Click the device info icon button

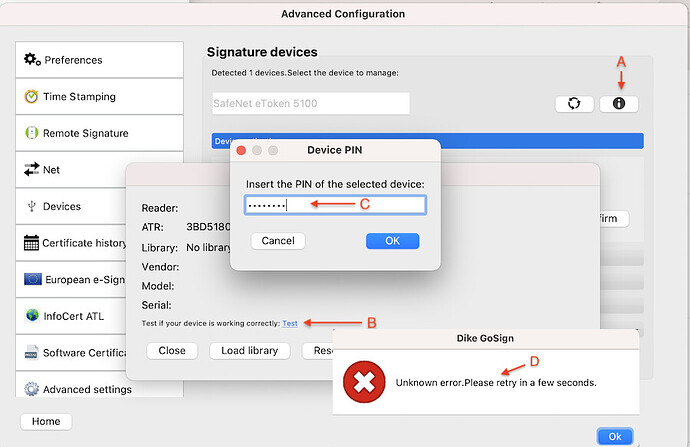click(618, 103)
